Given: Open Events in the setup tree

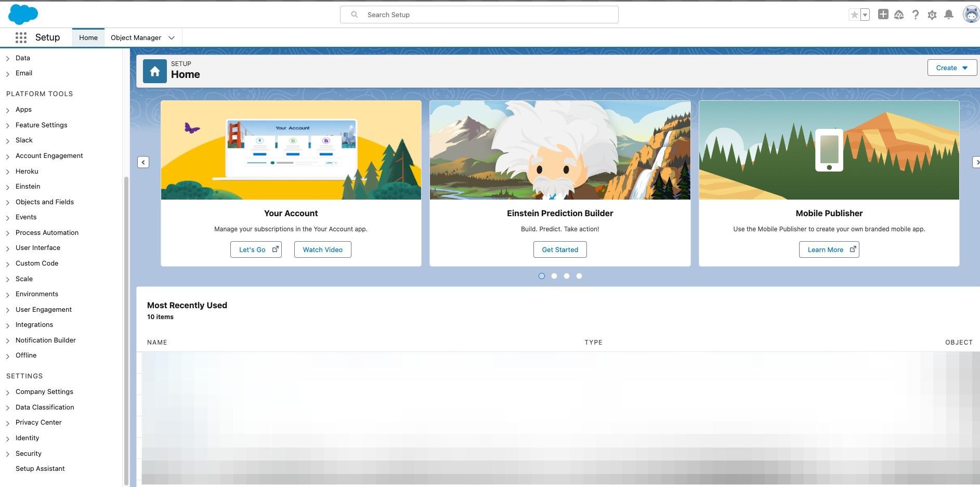Looking at the screenshot, I should (26, 217).
